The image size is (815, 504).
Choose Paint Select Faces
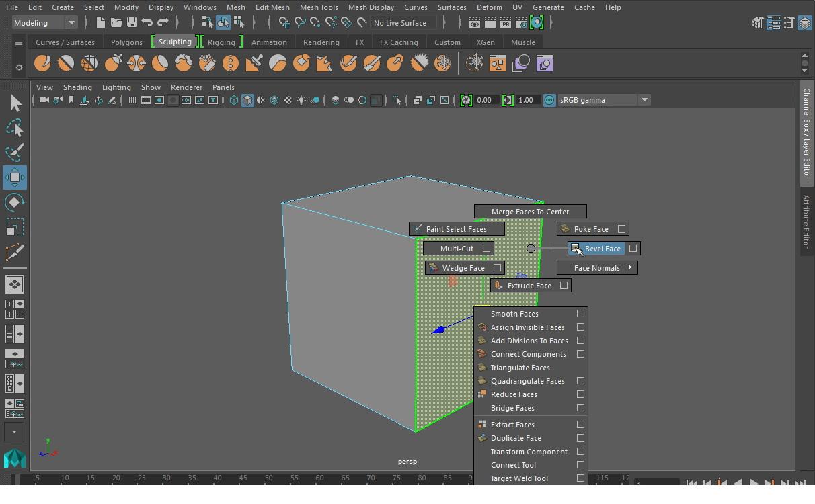457,229
